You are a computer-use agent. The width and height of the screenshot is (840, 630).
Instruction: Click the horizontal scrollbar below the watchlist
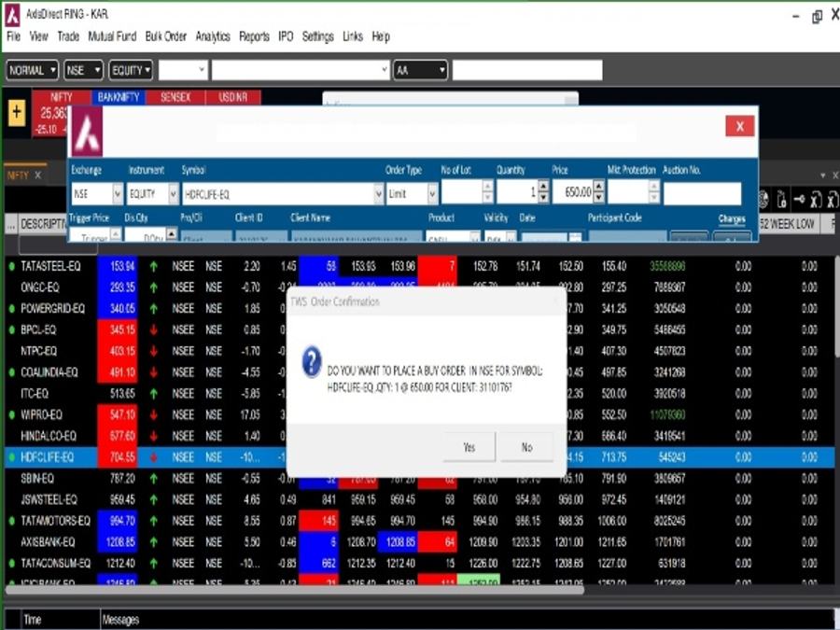coord(295,590)
